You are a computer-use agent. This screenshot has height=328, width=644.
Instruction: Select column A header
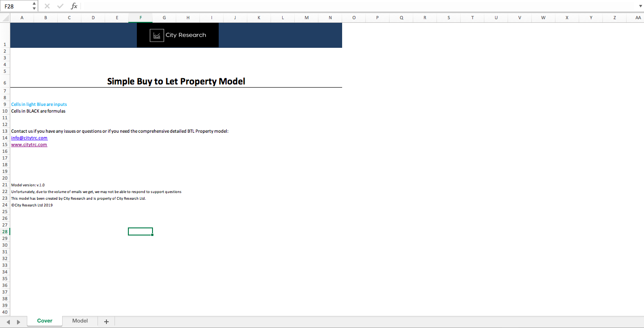click(x=22, y=18)
